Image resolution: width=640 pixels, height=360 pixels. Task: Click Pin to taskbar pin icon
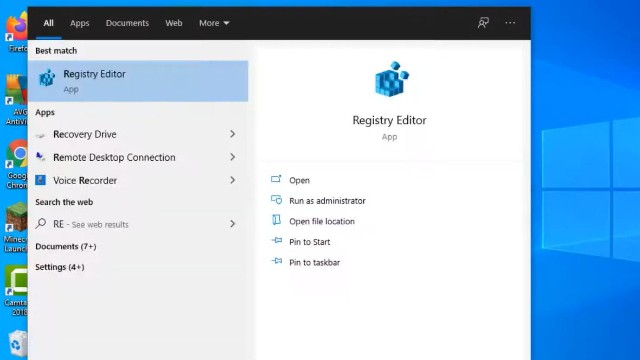click(x=277, y=261)
